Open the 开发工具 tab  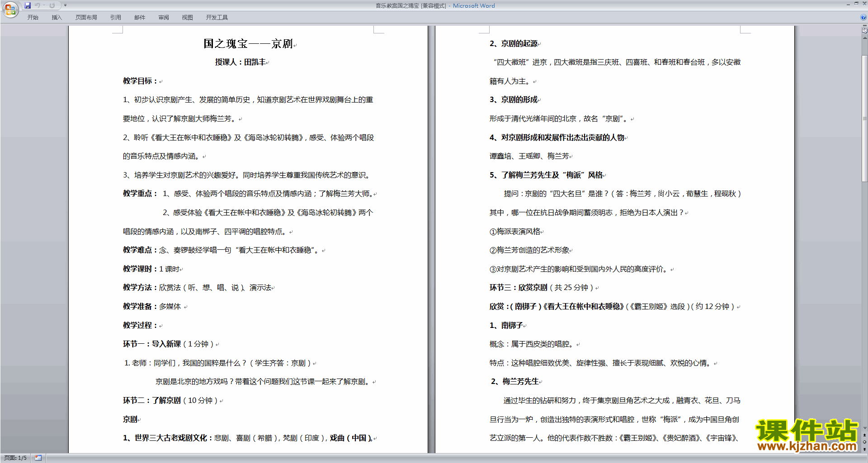(x=217, y=17)
